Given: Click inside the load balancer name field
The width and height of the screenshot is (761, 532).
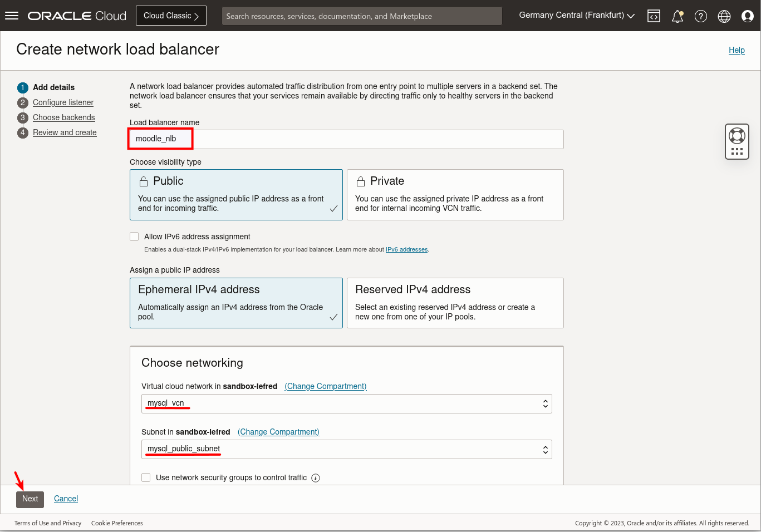Looking at the screenshot, I should [x=345, y=139].
